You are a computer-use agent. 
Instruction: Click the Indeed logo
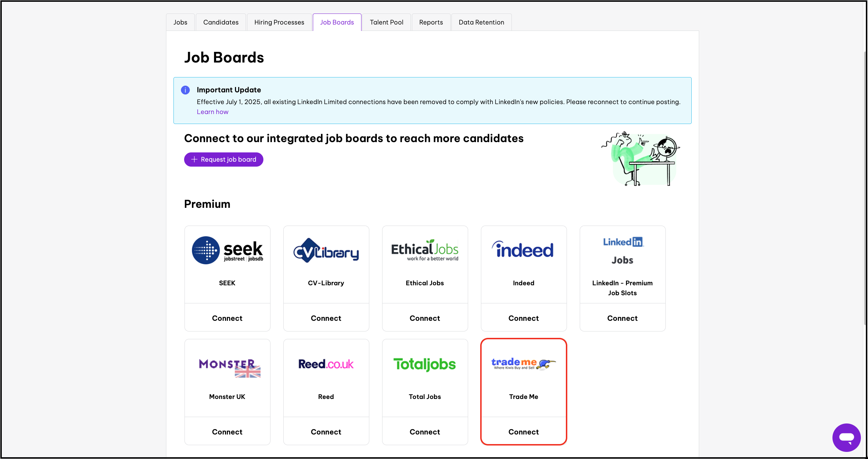point(523,250)
